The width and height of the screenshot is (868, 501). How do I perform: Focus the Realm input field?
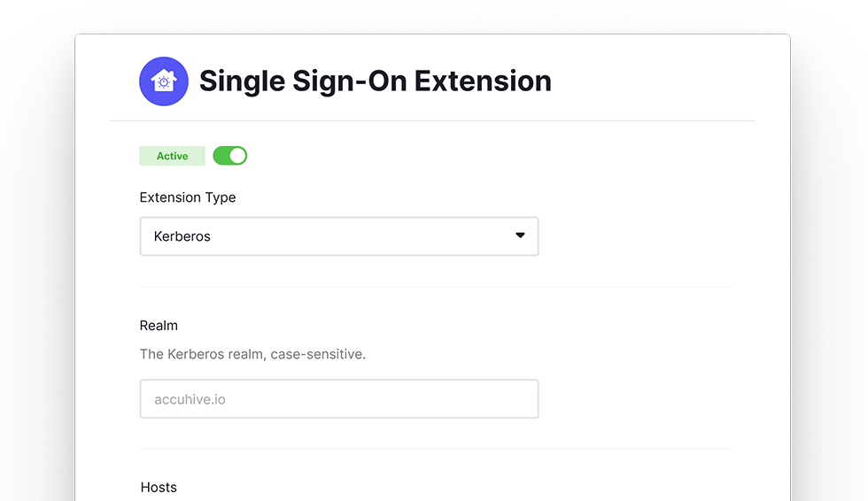(338, 399)
